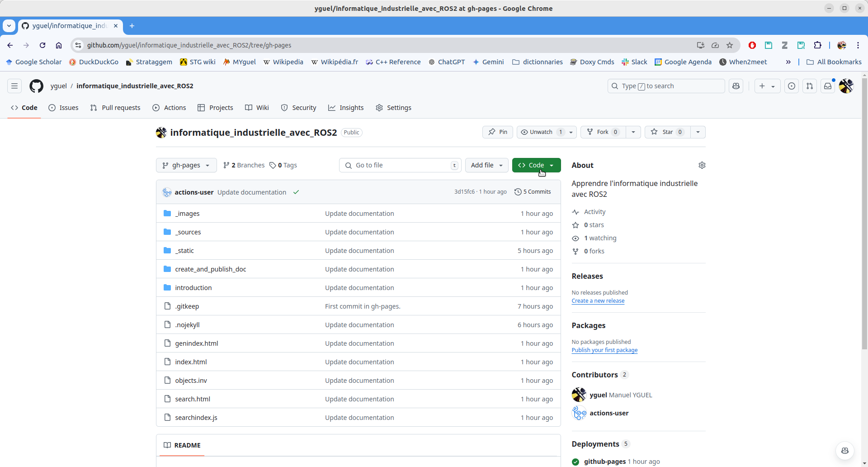868x467 pixels.
Task: Open the Add file dropdown
Action: click(486, 165)
